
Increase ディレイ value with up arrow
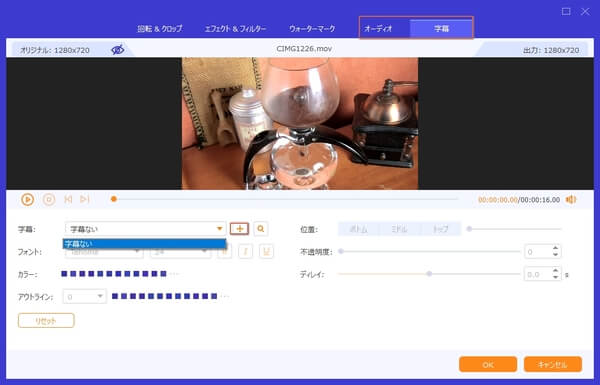(x=555, y=271)
